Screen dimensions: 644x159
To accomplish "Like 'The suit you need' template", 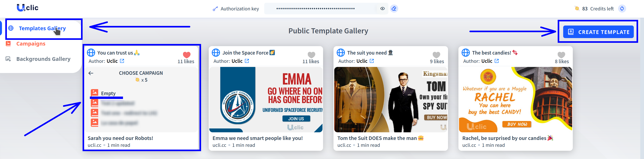I will click(x=436, y=55).
